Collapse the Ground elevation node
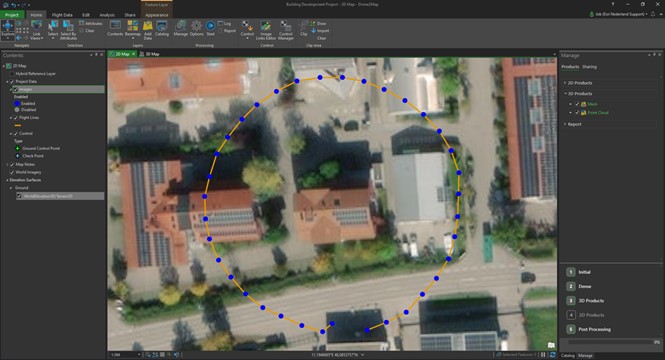 click(11, 187)
